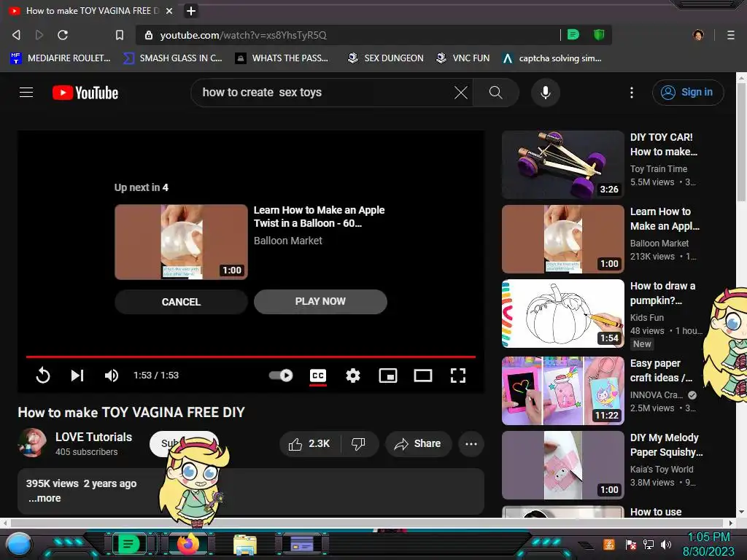Replay the video
This screenshot has width=747, height=560.
43,376
